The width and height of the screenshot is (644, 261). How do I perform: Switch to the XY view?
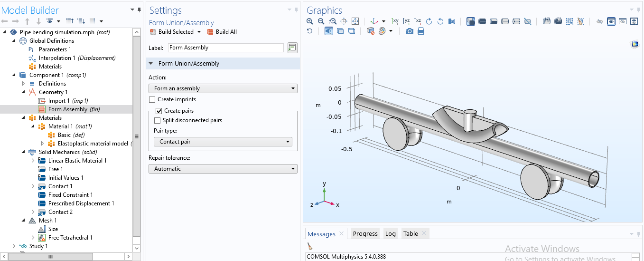[395, 21]
